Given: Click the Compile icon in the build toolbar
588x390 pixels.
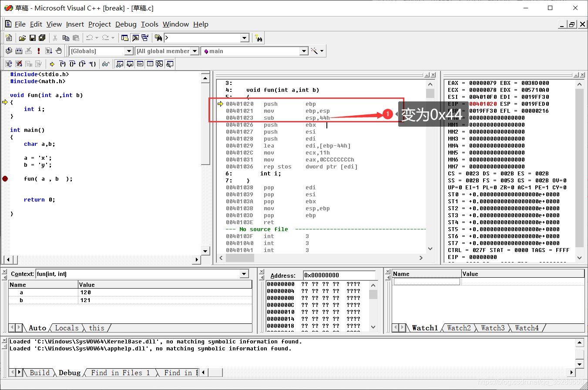Looking at the screenshot, I should click(9, 51).
